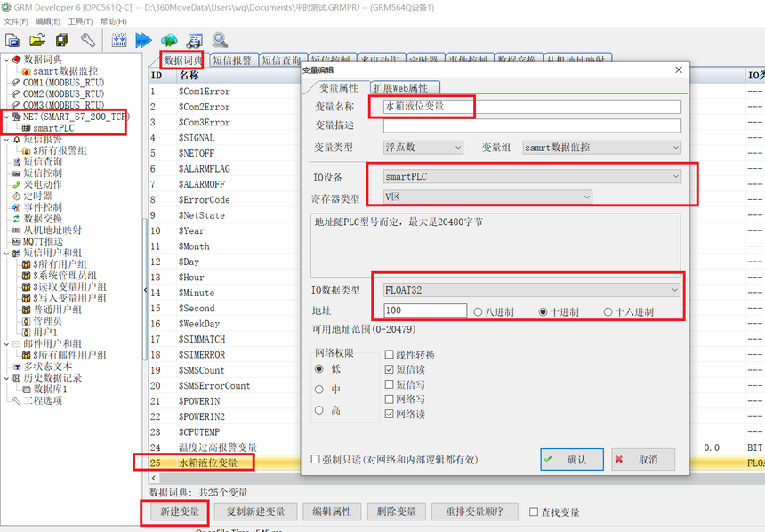
Task: Click the 取消 button
Action: (643, 459)
